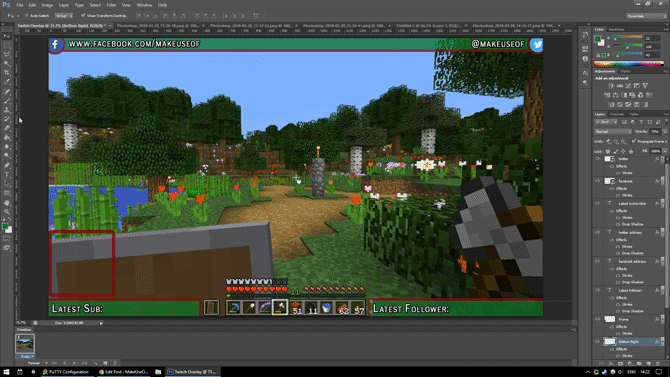The width and height of the screenshot is (670, 377).
Task: Select the Rectangular Marquee tool
Action: point(7,45)
